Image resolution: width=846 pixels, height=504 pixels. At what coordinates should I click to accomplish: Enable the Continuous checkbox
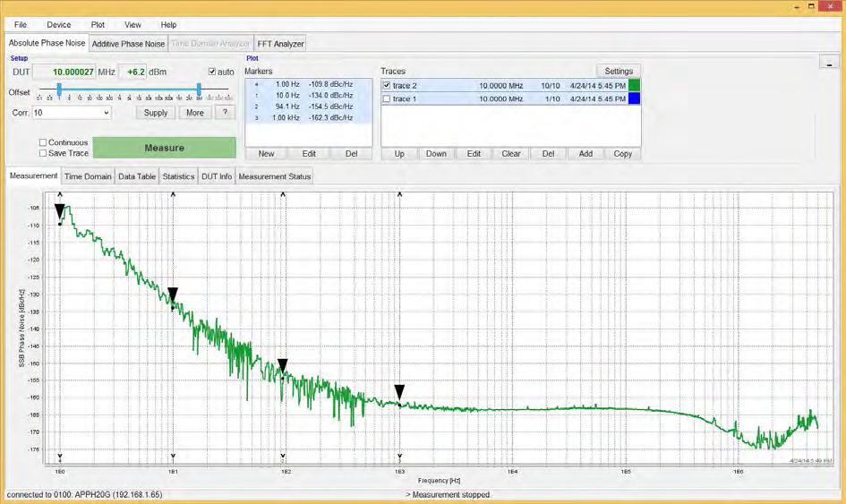(x=43, y=142)
